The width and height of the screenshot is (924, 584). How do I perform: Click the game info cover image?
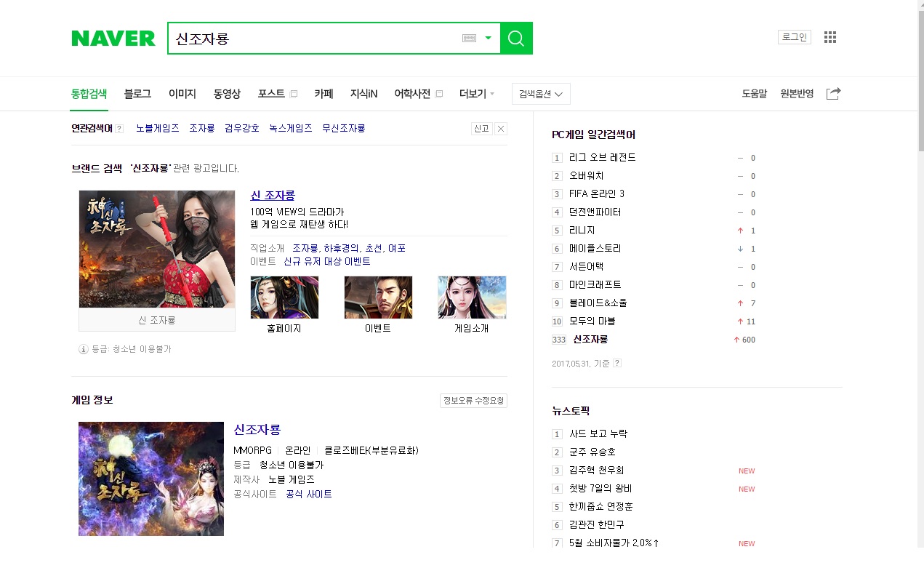[x=151, y=479]
